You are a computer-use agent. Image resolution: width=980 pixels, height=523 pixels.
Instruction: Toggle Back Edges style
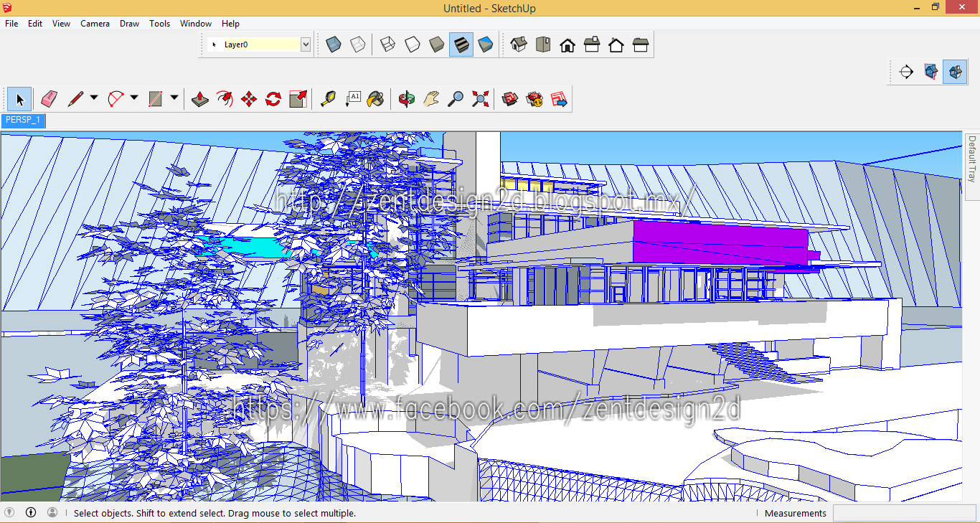click(x=358, y=44)
